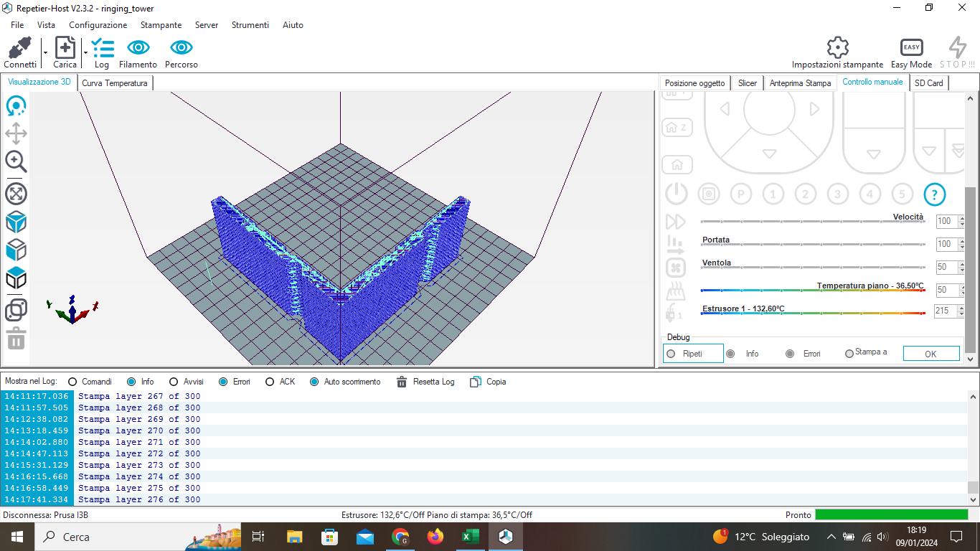Image resolution: width=980 pixels, height=551 pixels.
Task: Toggle Filamento visibility eye
Action: [x=138, y=48]
